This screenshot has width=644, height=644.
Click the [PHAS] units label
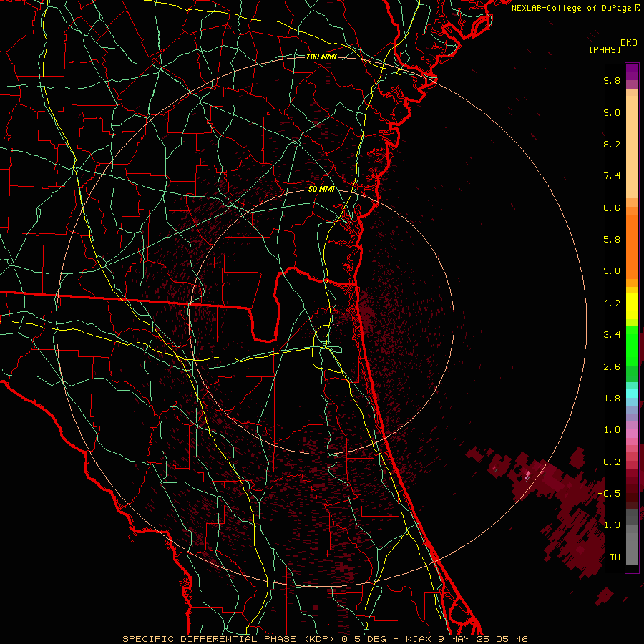605,50
